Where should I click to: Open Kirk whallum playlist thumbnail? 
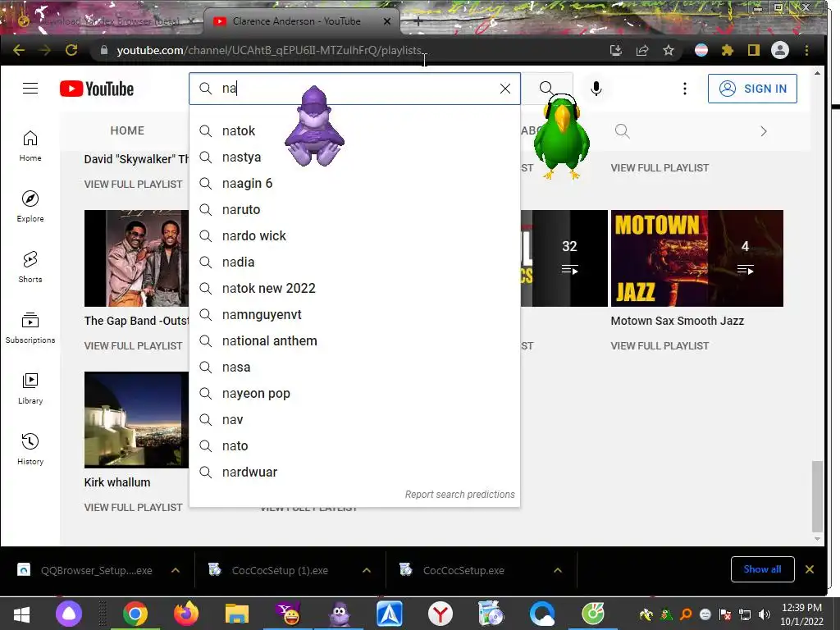[137, 420]
